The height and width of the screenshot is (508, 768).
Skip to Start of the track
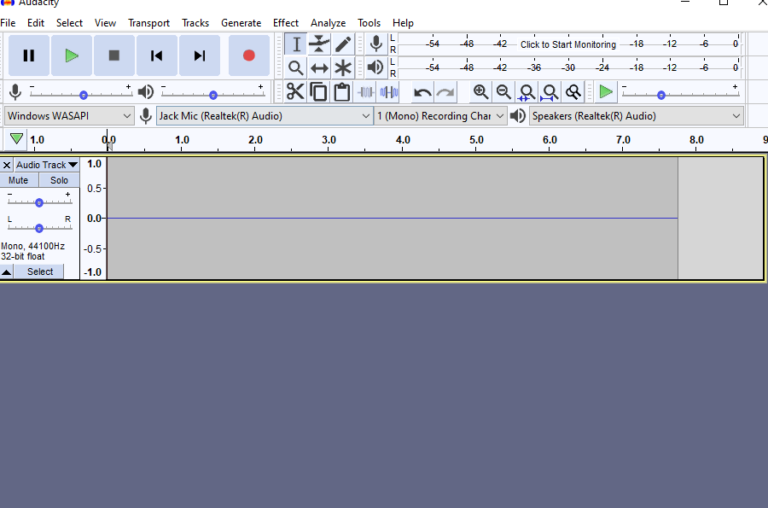157,55
